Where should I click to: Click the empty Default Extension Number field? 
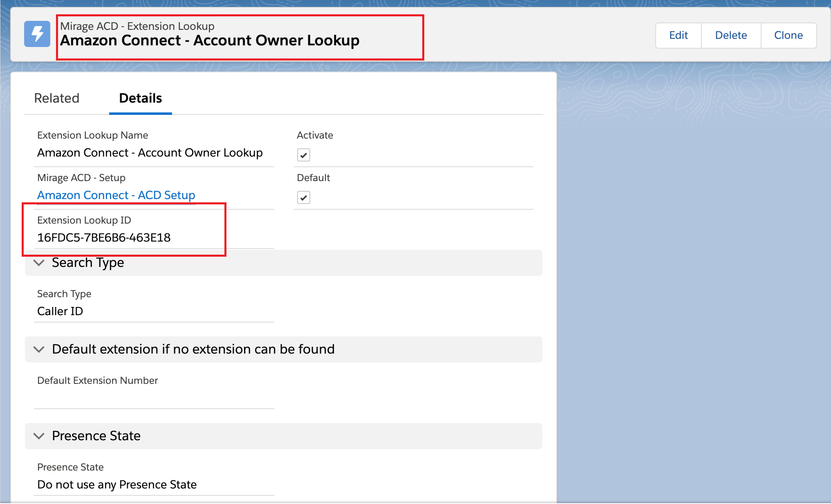point(154,398)
